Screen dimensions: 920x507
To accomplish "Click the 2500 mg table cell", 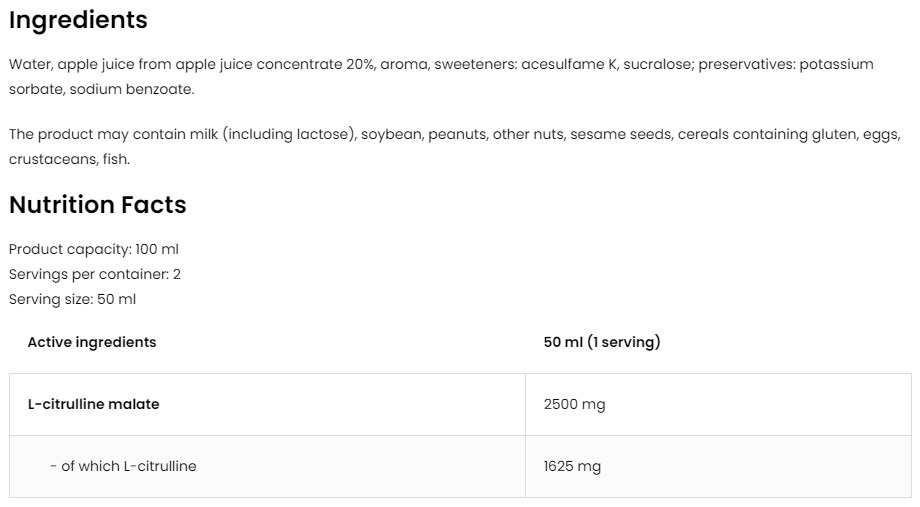I will pyautogui.click(x=574, y=404).
